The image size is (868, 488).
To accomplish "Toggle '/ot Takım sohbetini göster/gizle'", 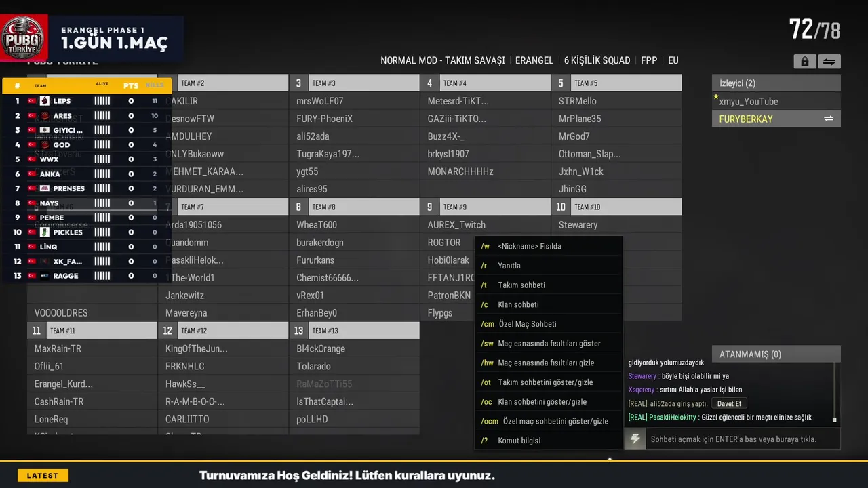I will click(548, 382).
